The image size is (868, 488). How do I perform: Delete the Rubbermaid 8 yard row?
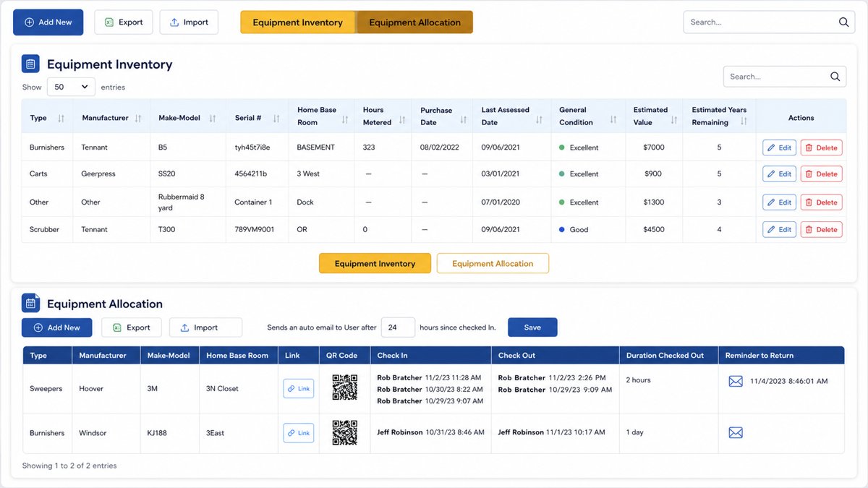click(x=821, y=202)
